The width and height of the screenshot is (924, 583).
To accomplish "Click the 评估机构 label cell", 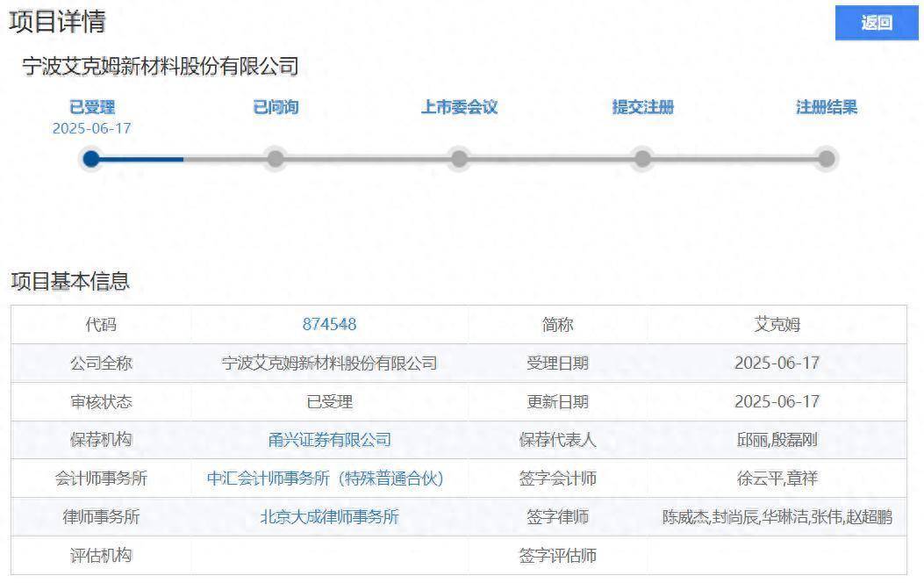I will pos(101,555).
